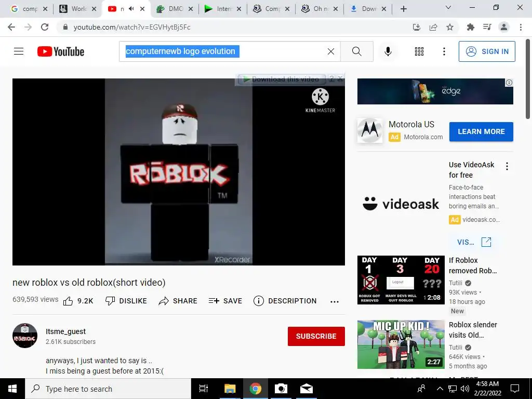Open File Explorer from taskbar
Image resolution: width=532 pixels, height=399 pixels.
[230, 389]
